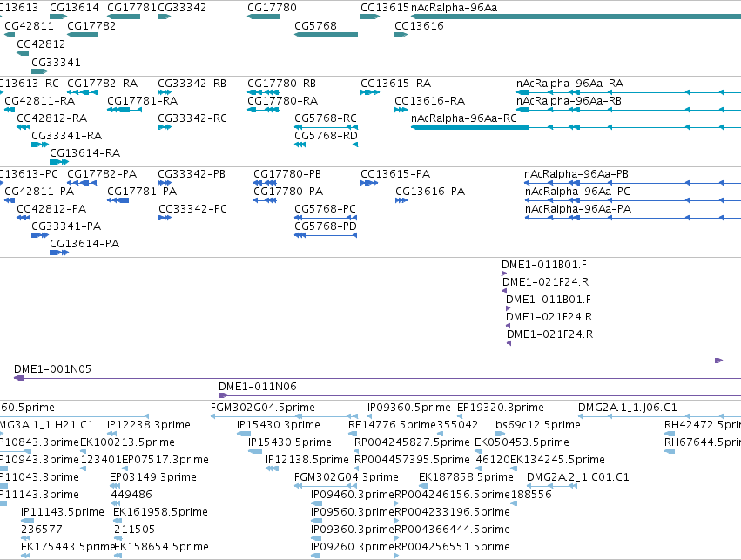Select the IP09260.3prime EST
The width and height of the screenshot is (741, 560).
353,547
